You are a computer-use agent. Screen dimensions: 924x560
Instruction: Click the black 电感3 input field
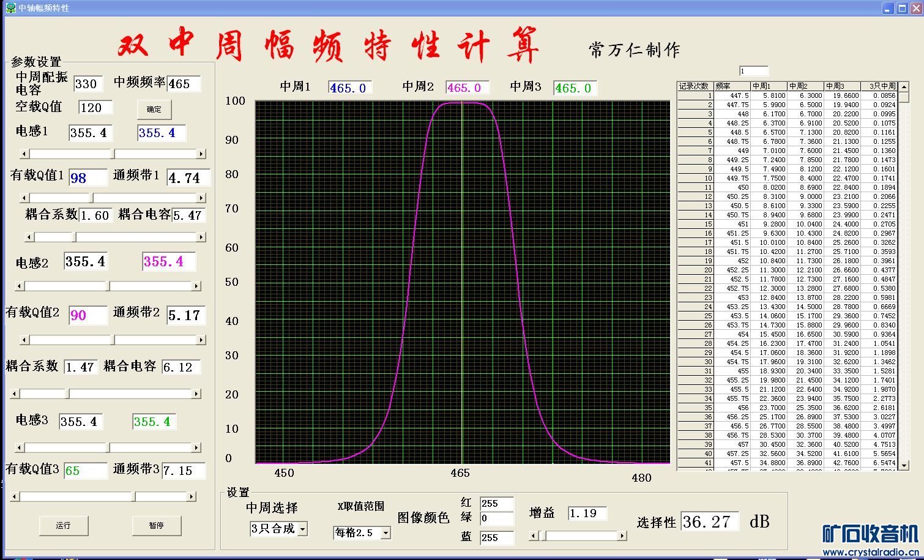(81, 422)
